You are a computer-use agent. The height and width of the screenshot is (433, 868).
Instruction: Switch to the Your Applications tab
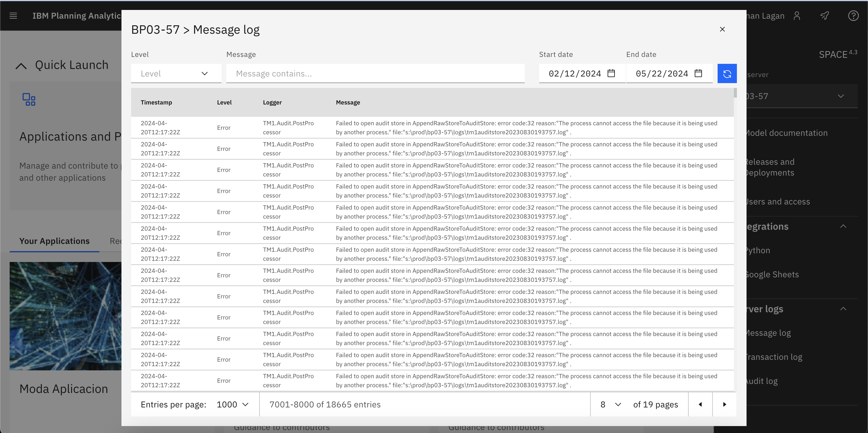[54, 241]
